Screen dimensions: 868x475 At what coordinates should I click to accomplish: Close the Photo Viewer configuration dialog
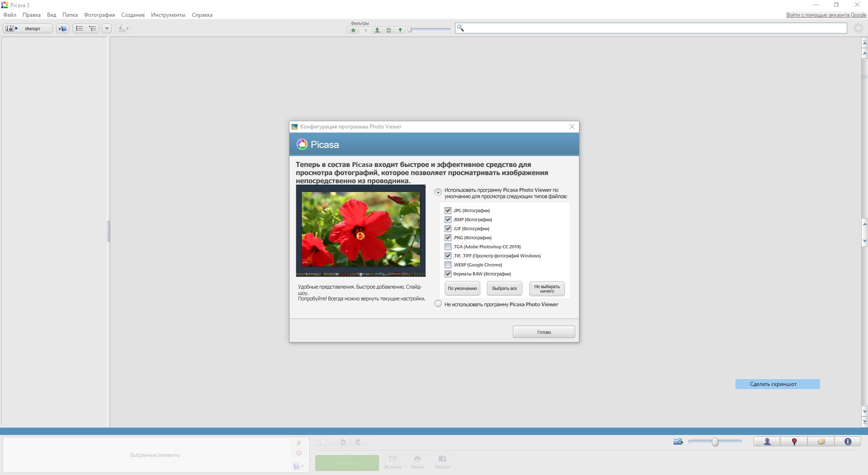pos(572,127)
